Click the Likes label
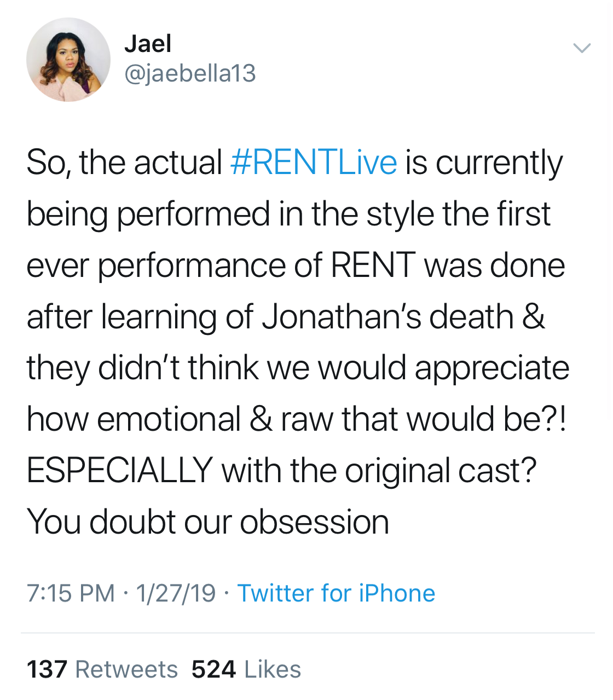 [x=273, y=669]
